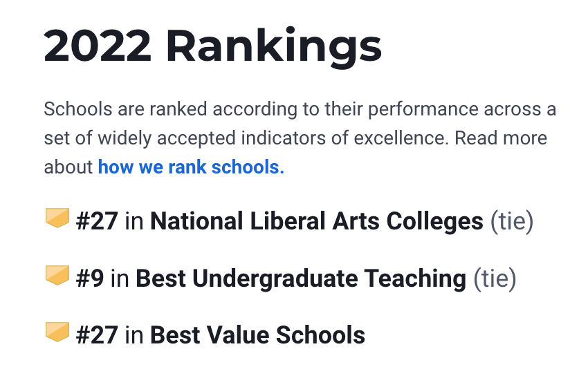Select the Best Undergraduate Teaching ranking name
Image resolution: width=588 pixels, height=387 pixels.
(301, 279)
